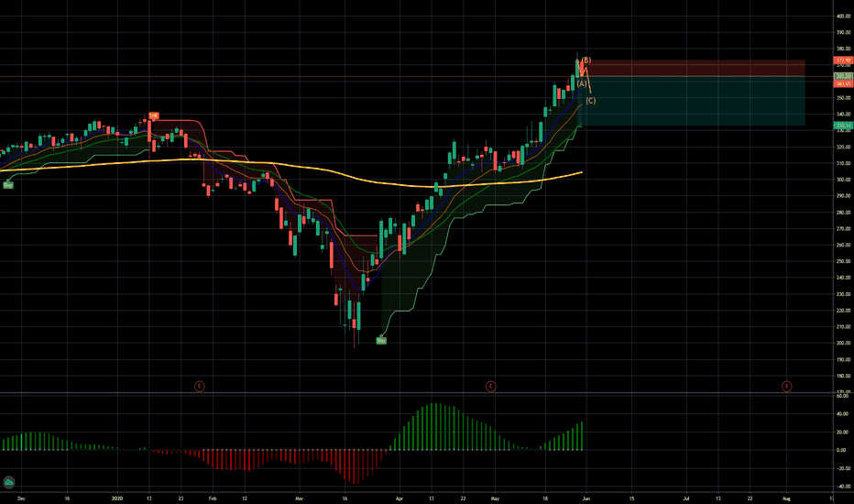This screenshot has height=504, width=854.
Task: Click the red Sell signal label in January
Action: (x=154, y=115)
